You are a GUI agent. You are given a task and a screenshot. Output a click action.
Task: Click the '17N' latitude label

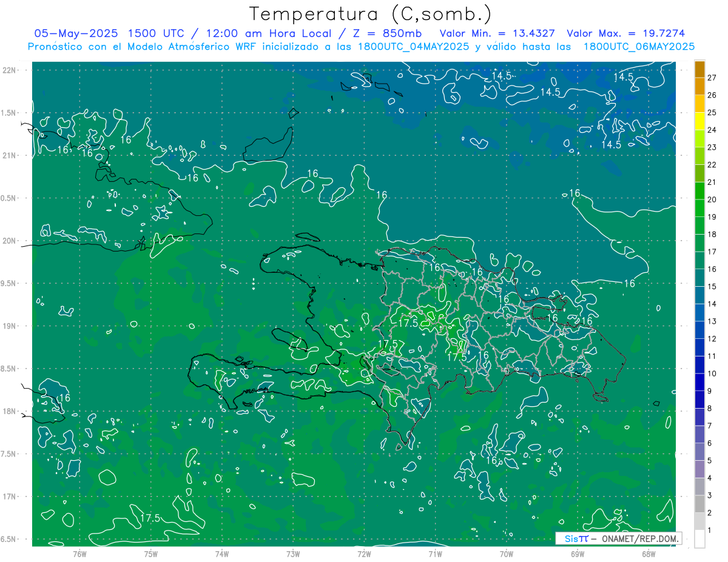(10, 497)
